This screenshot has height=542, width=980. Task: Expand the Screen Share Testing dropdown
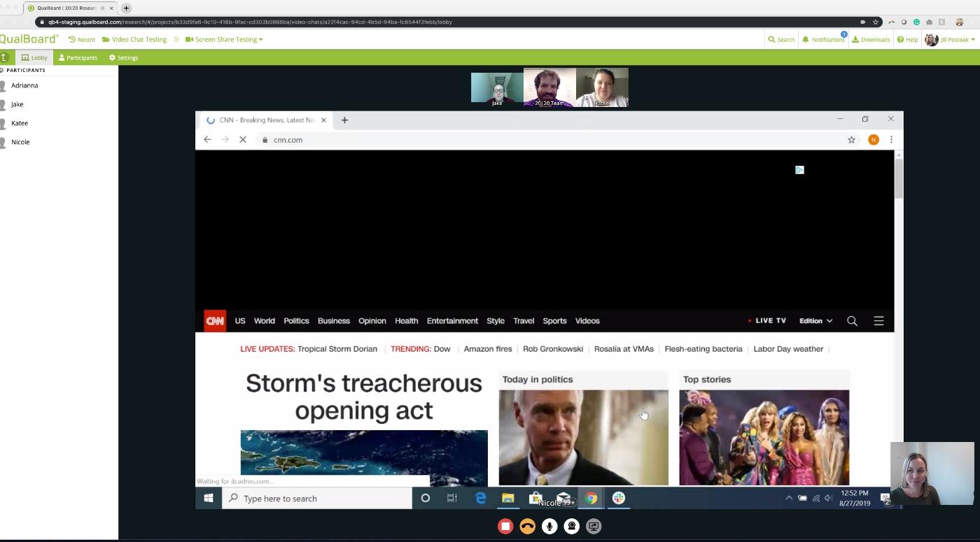coord(224,39)
